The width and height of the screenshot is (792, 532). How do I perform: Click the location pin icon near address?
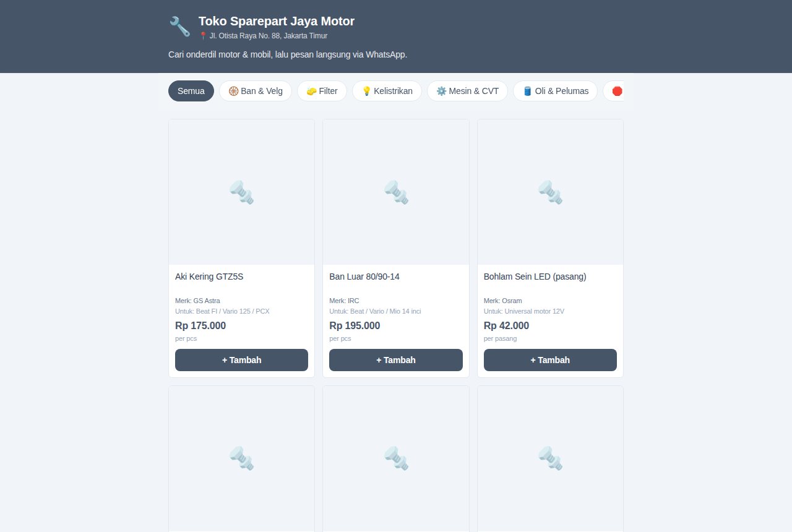tap(203, 36)
